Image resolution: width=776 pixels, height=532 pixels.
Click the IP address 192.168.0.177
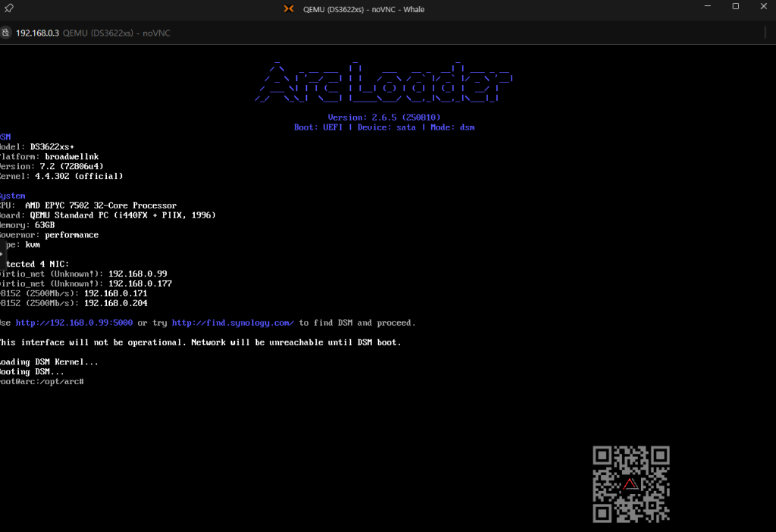139,283
